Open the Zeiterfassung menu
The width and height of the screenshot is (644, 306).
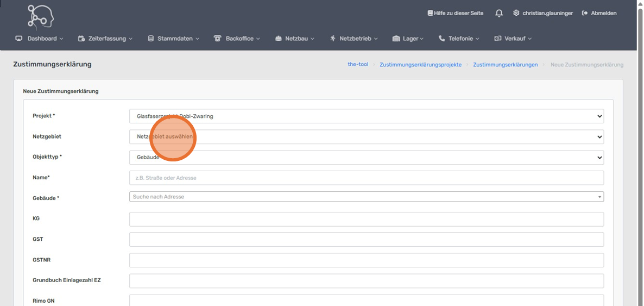[x=105, y=39]
